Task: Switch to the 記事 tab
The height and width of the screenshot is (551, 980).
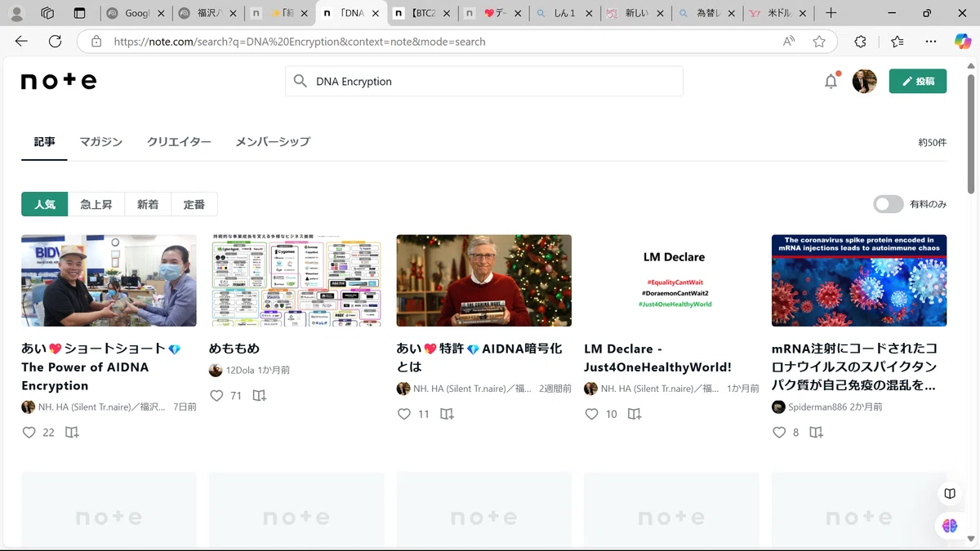Action: [x=44, y=142]
